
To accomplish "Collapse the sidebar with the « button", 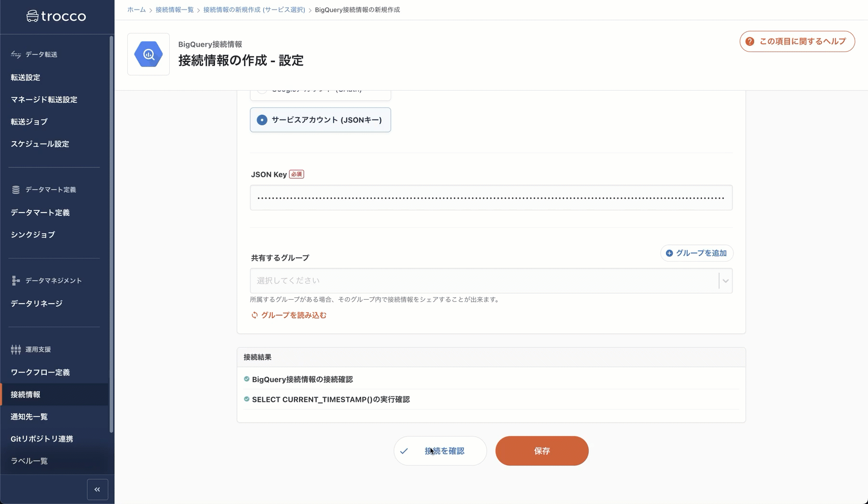I will 97,489.
